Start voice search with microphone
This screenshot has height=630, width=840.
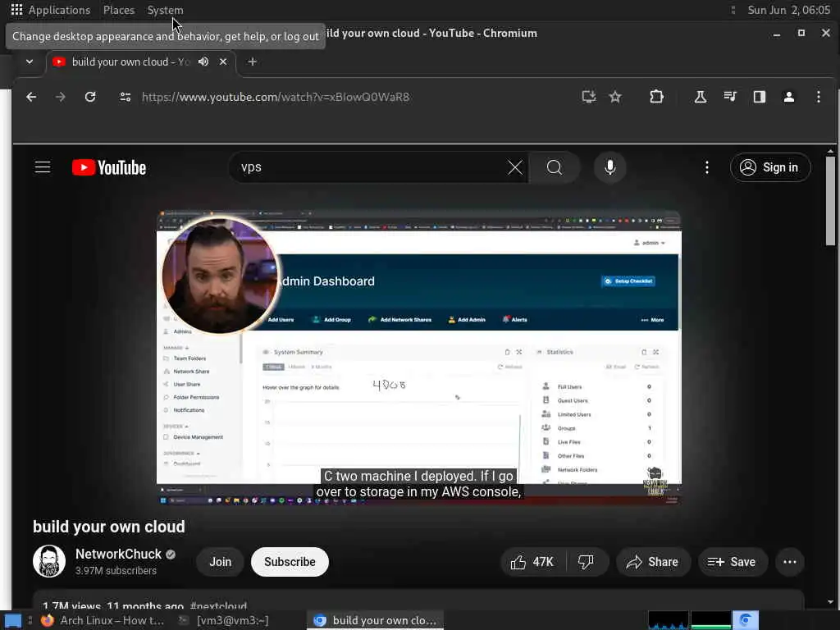609,167
